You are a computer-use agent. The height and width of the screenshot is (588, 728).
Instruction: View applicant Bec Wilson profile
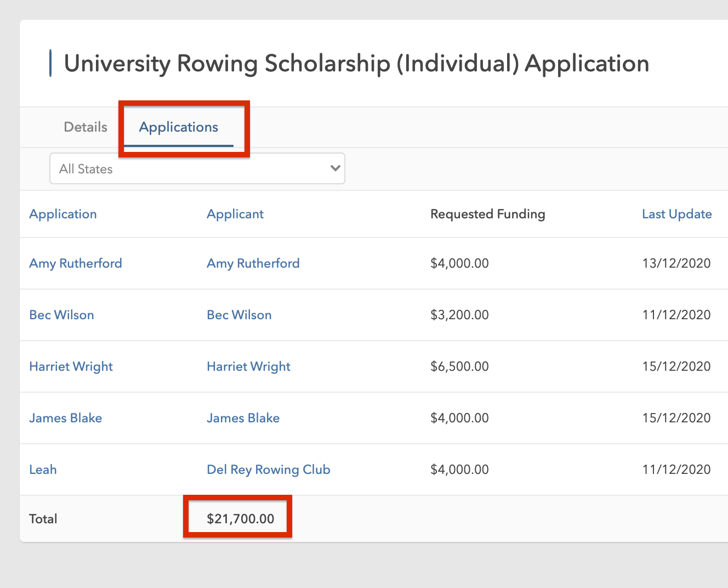(239, 315)
